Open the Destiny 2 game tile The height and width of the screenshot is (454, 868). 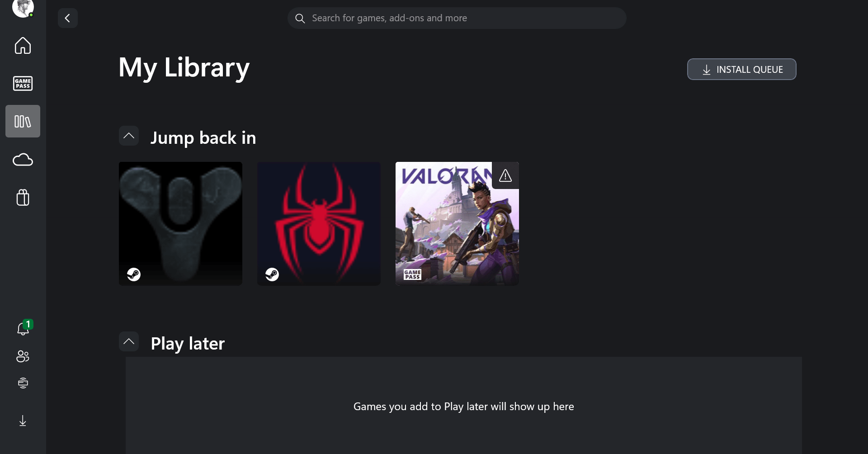[180, 223]
